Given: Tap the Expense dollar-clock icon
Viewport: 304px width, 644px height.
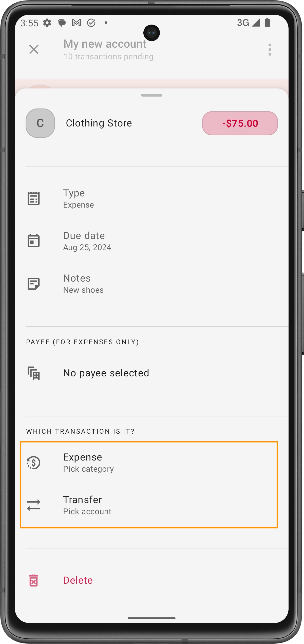Looking at the screenshot, I should click(33, 463).
